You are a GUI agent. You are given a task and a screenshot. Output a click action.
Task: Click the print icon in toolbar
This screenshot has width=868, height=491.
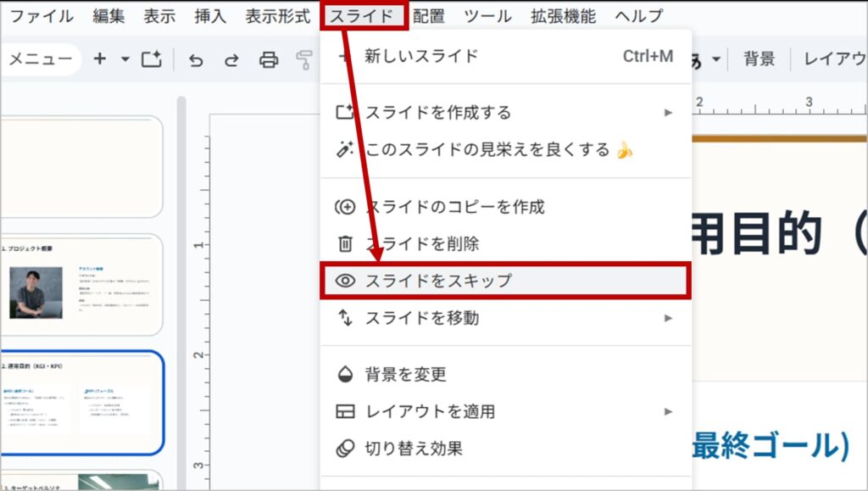point(269,59)
